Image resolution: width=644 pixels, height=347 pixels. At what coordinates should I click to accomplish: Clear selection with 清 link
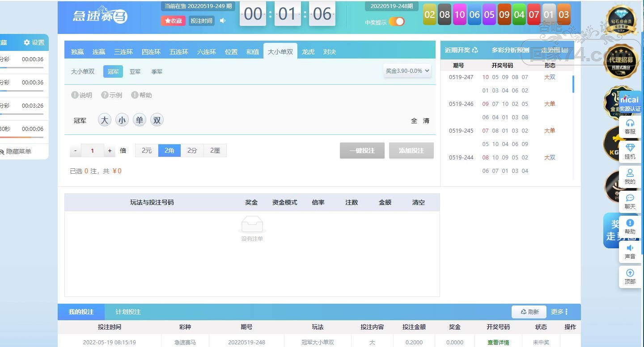tap(426, 121)
